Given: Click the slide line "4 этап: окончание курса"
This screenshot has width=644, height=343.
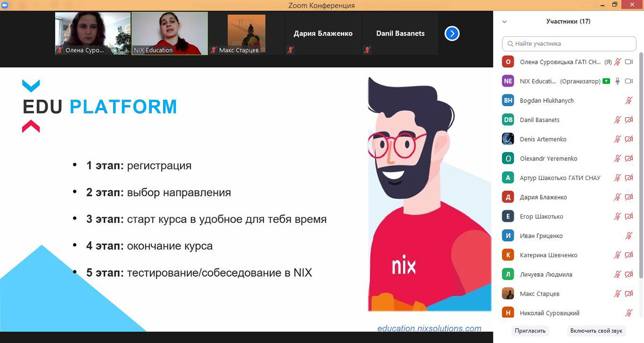Looking at the screenshot, I should tap(149, 246).
